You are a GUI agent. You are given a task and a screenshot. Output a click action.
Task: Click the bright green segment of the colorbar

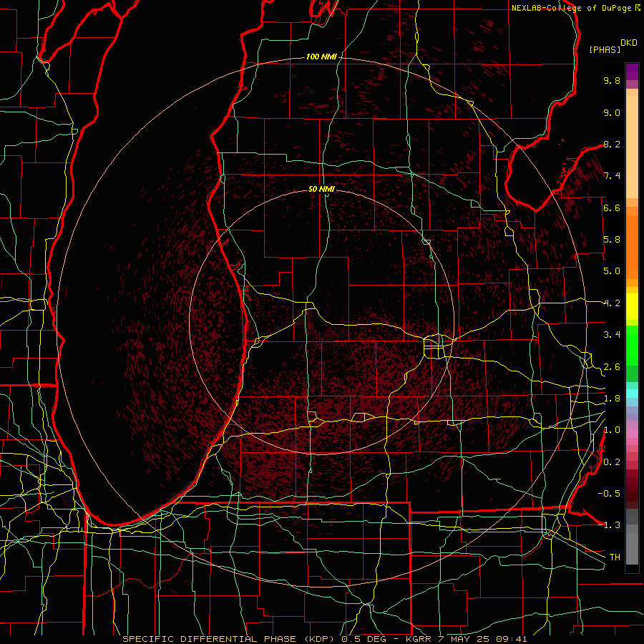[x=632, y=346]
